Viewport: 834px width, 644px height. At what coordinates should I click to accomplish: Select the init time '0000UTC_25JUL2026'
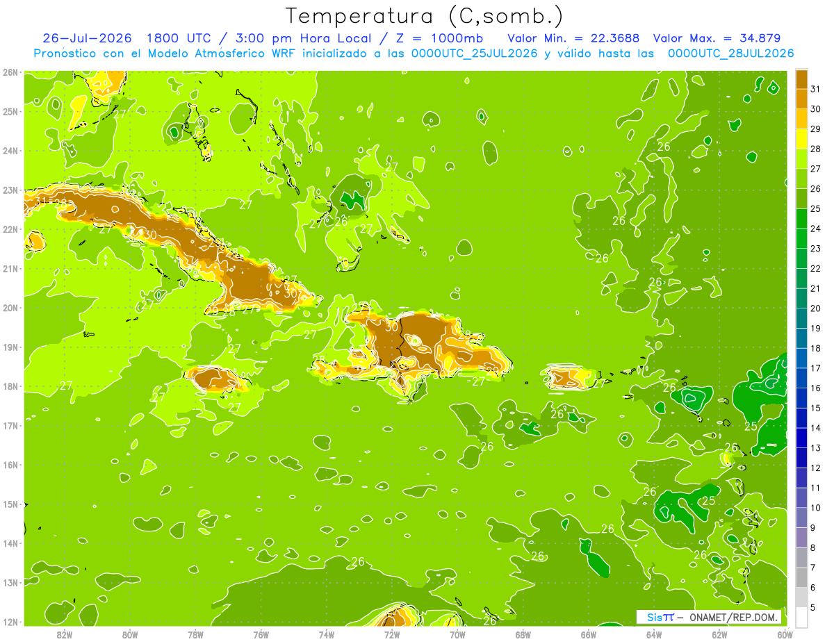tap(475, 53)
